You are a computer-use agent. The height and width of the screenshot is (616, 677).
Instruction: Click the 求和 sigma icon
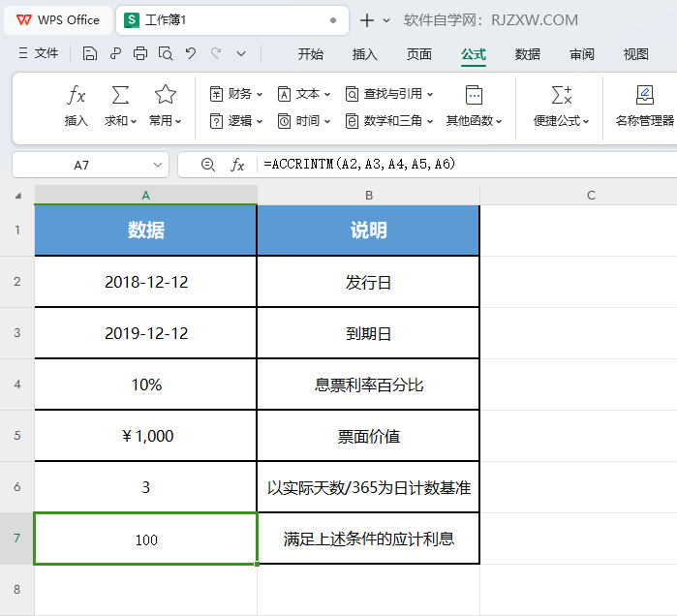coord(120,95)
